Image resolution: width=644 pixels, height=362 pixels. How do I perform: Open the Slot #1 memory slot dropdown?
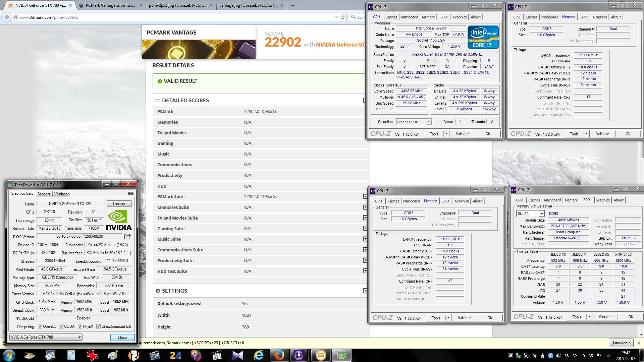(x=530, y=214)
